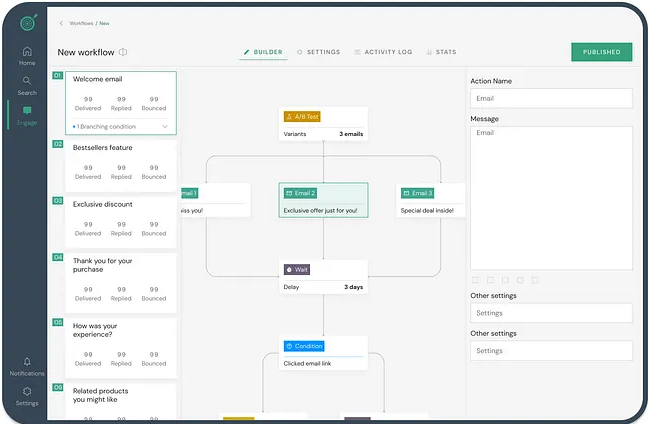The height and width of the screenshot is (424, 648).
Task: Click the 05 step number badge
Action: click(57, 322)
